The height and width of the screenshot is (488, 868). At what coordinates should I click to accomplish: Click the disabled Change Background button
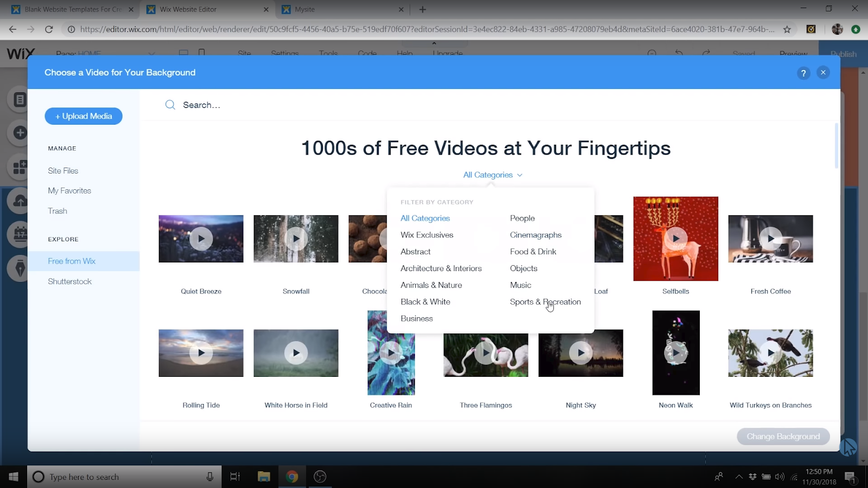783,436
